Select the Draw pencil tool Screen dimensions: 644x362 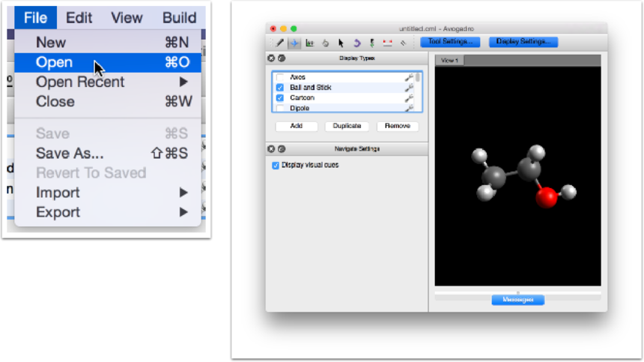[279, 43]
